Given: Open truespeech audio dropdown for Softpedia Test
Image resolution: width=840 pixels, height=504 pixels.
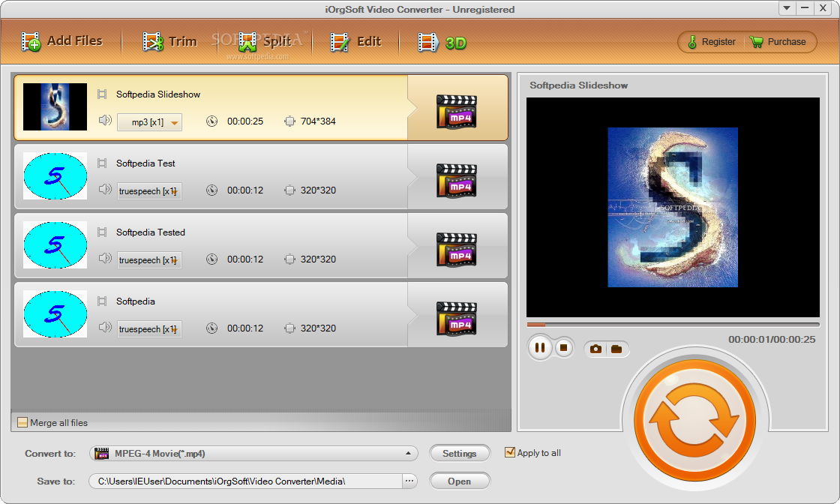Looking at the screenshot, I should click(149, 191).
